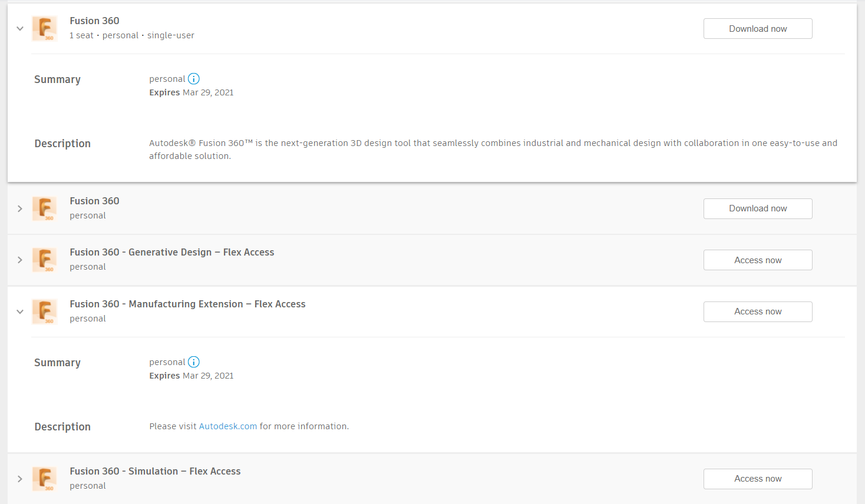Click the Description heading under single-user Fusion 360

tap(62, 144)
